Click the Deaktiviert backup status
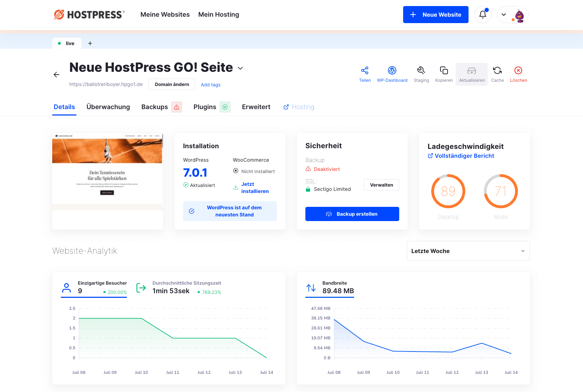This screenshot has height=392, width=583. coord(327,169)
